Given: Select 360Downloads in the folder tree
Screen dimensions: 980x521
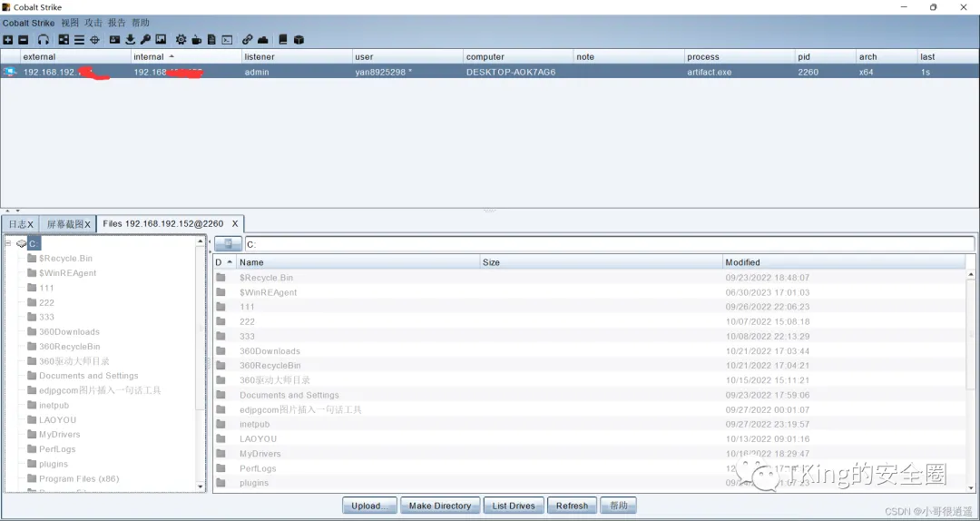Looking at the screenshot, I should tap(69, 331).
